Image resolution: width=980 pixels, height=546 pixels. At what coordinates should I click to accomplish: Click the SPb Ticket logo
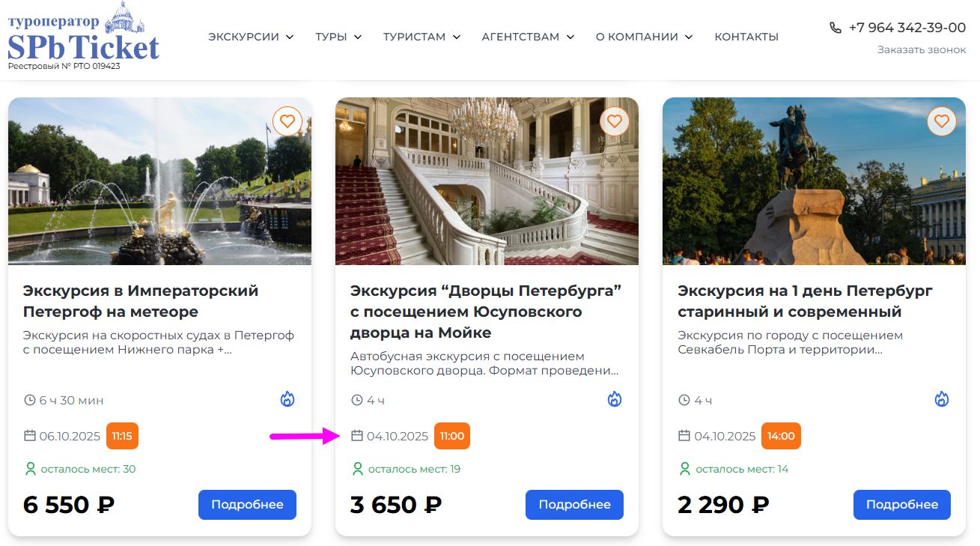(83, 37)
